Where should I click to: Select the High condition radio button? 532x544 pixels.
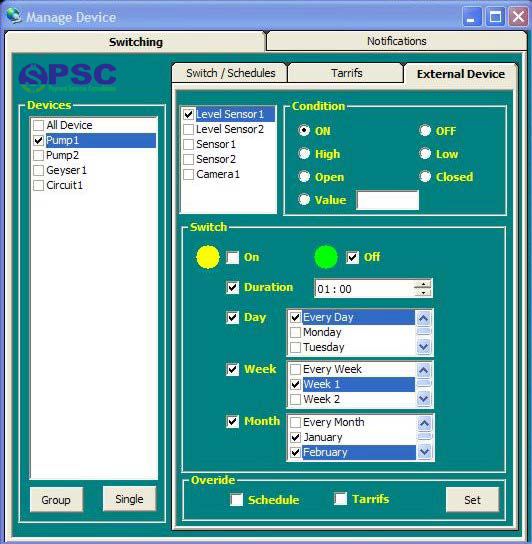click(x=304, y=153)
